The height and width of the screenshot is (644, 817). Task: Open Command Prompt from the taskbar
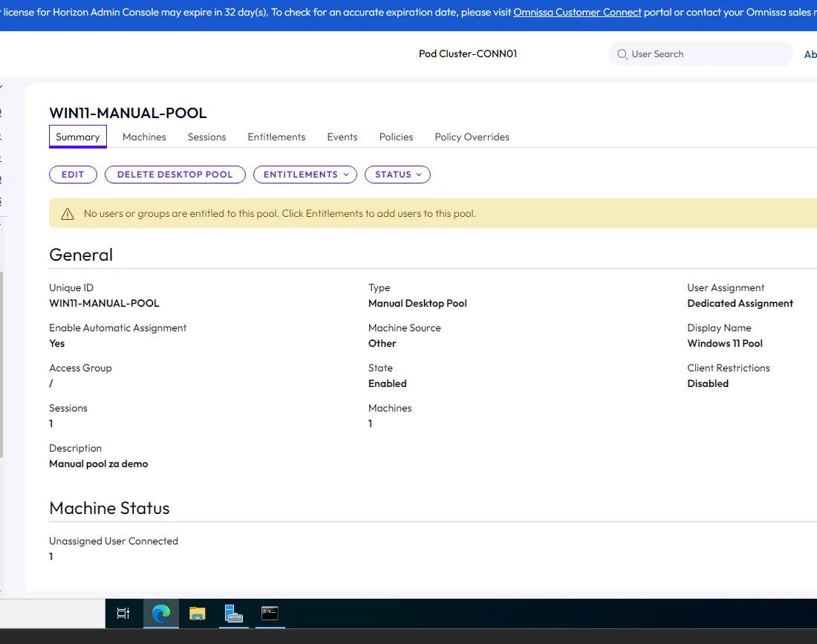pos(270,614)
